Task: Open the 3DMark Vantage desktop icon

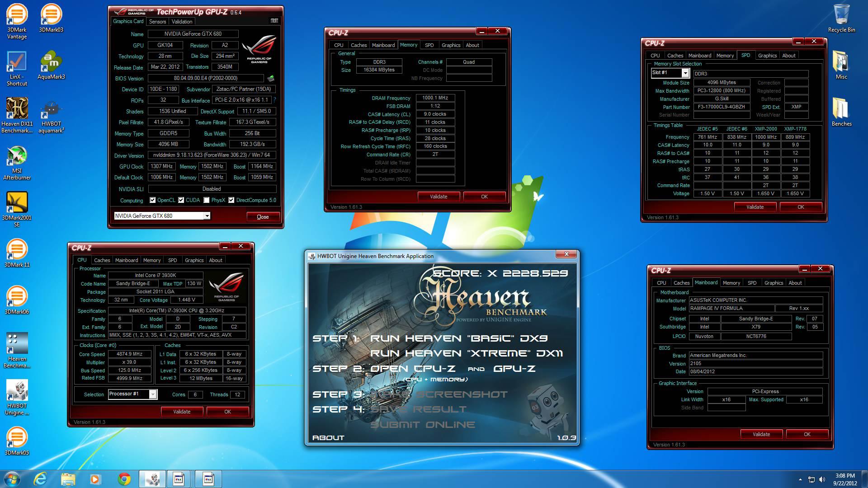Action: 17,21
